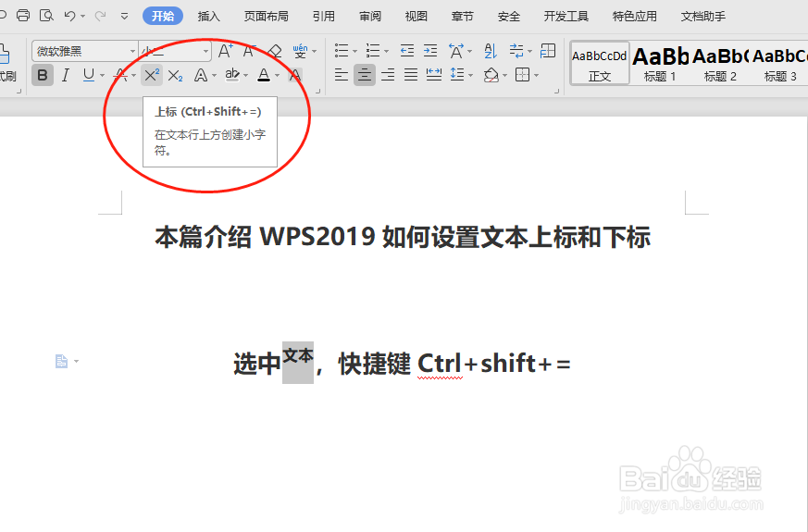Toggle subscript X₂ button
The image size is (808, 532).
(x=175, y=75)
